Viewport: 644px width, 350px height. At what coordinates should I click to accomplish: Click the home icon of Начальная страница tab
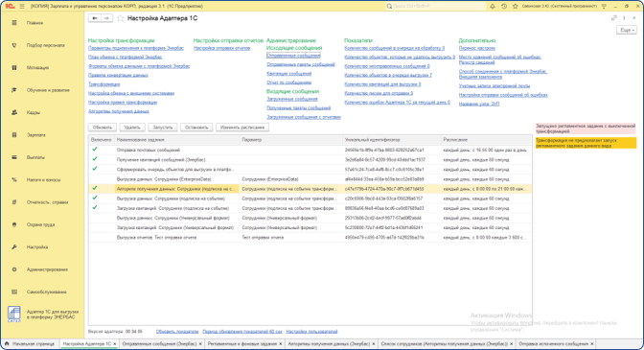[7, 343]
